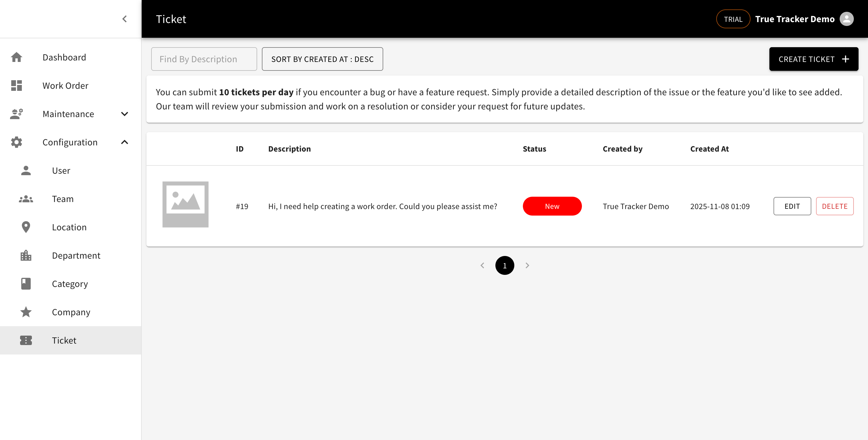The width and height of the screenshot is (868, 440).
Task: Collapse the sidebar with the chevron arrow
Action: (x=124, y=19)
